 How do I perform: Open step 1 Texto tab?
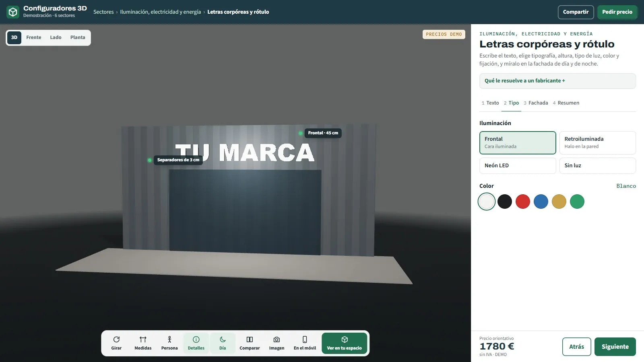click(490, 103)
